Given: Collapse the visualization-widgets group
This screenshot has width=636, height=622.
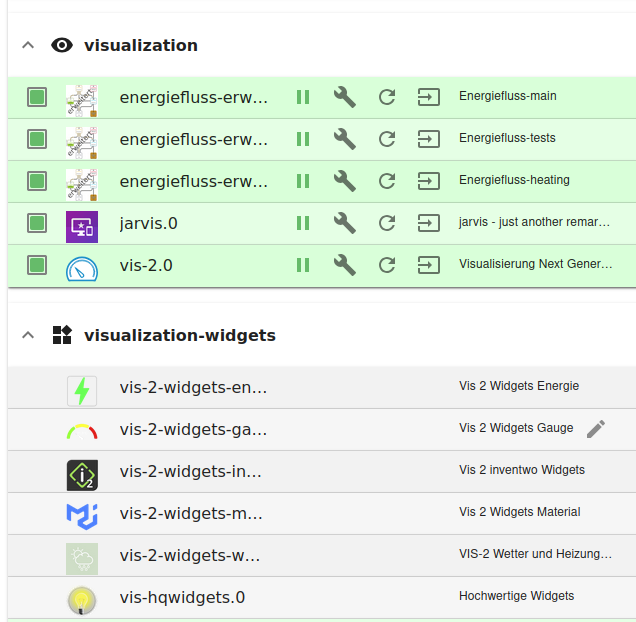Looking at the screenshot, I should pos(28,335).
